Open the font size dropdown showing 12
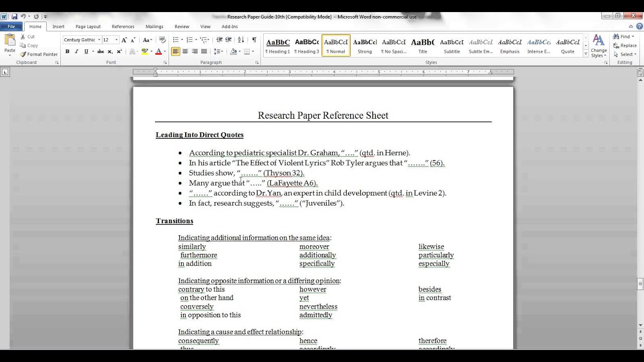This screenshot has width=644, height=362. tap(116, 40)
